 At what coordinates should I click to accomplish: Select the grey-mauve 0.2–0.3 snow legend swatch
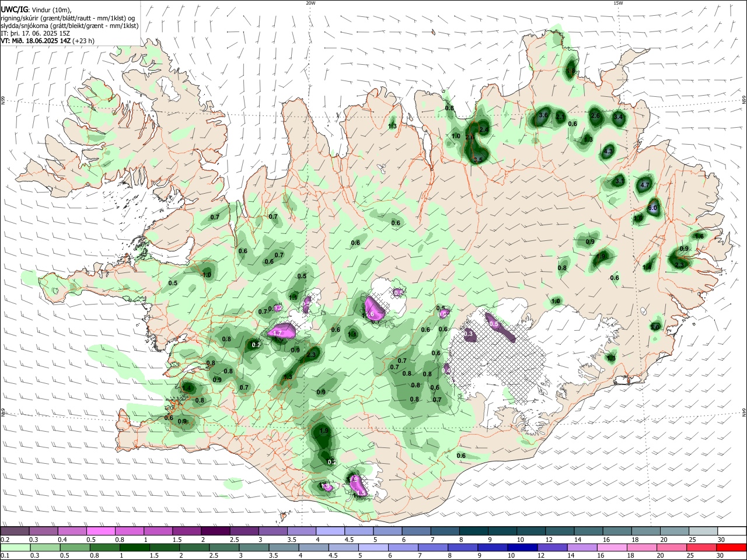coord(15,531)
